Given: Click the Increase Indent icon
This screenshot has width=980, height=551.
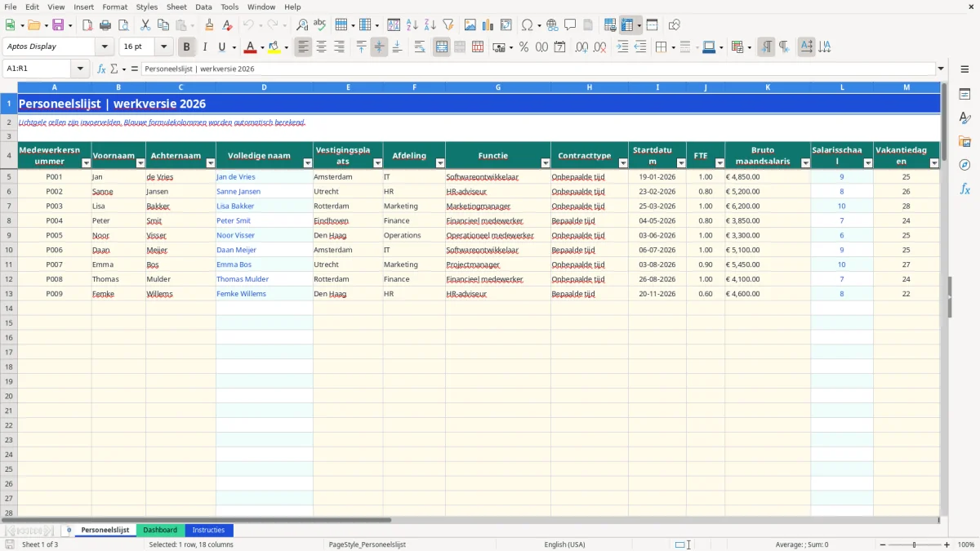Looking at the screenshot, I should (x=622, y=47).
